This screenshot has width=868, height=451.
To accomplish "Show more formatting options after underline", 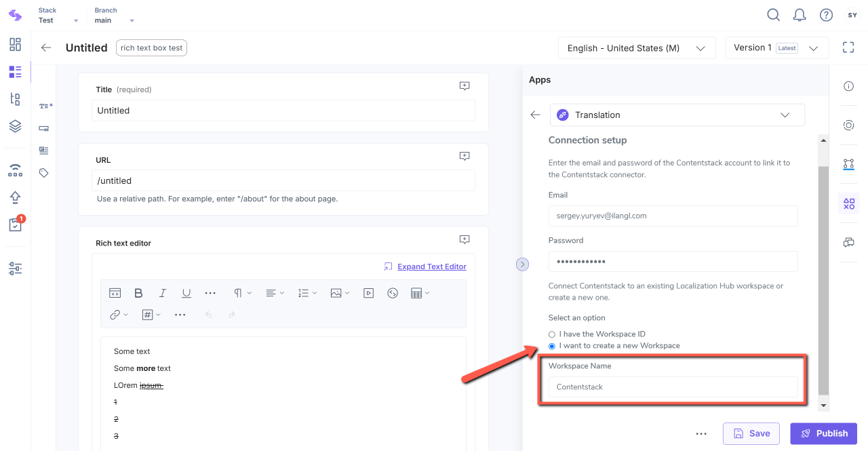I will [x=210, y=293].
